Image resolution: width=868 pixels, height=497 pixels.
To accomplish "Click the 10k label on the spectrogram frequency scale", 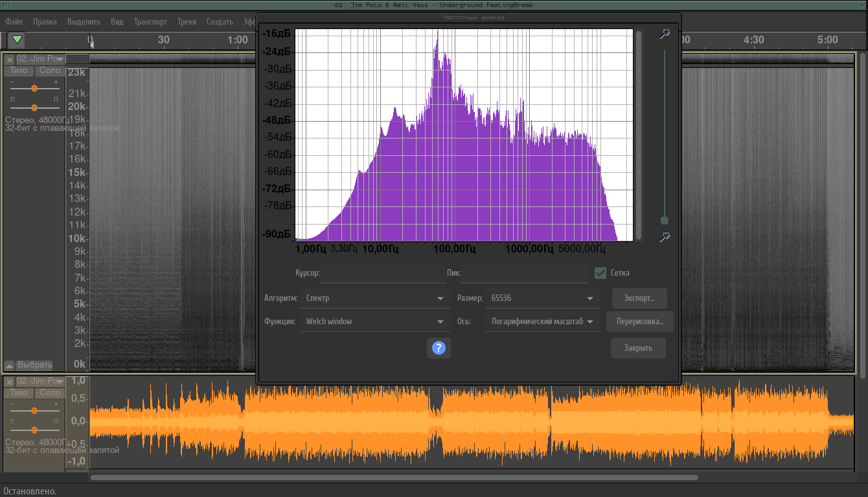I will (77, 239).
